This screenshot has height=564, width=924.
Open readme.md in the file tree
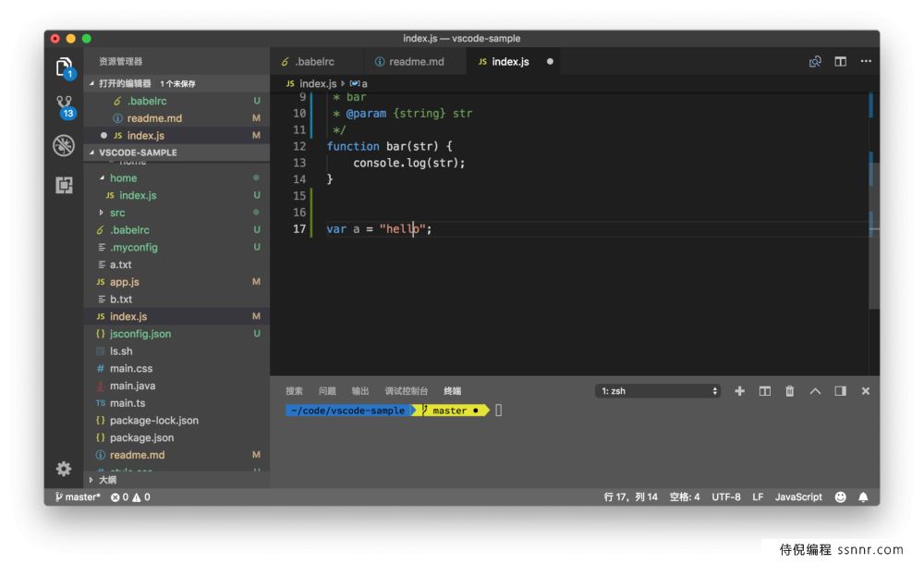(x=176, y=455)
